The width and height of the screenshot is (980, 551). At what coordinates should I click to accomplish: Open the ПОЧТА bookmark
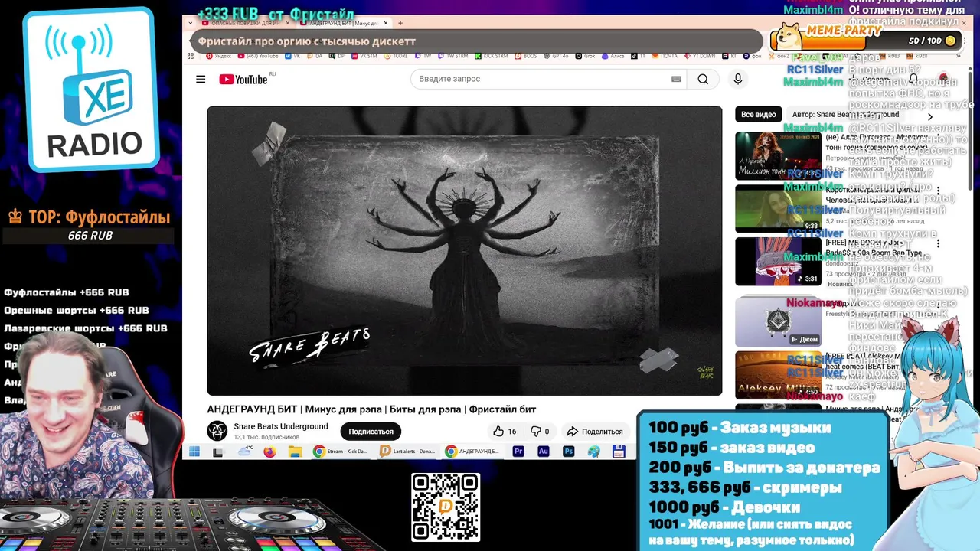click(x=665, y=56)
